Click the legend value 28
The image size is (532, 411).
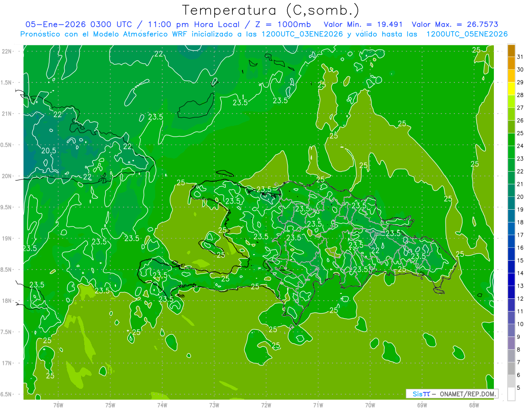(x=520, y=95)
